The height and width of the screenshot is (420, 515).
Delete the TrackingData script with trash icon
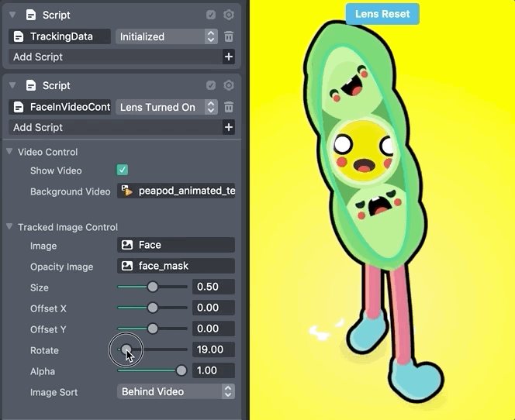[229, 36]
